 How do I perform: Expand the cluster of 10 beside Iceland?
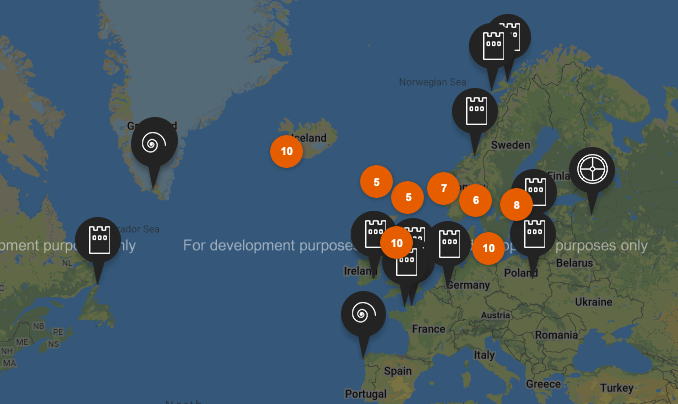[286, 151]
